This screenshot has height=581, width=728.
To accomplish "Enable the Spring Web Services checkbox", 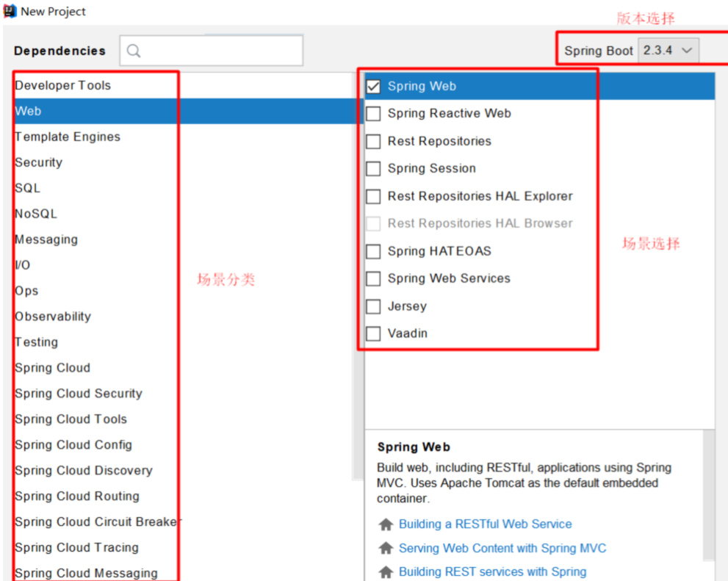I will pyautogui.click(x=373, y=278).
